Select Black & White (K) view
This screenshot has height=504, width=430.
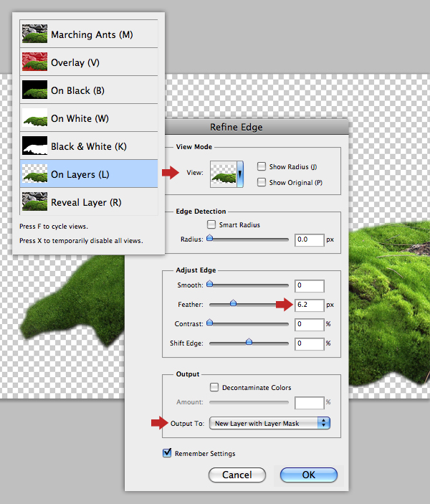(x=89, y=146)
